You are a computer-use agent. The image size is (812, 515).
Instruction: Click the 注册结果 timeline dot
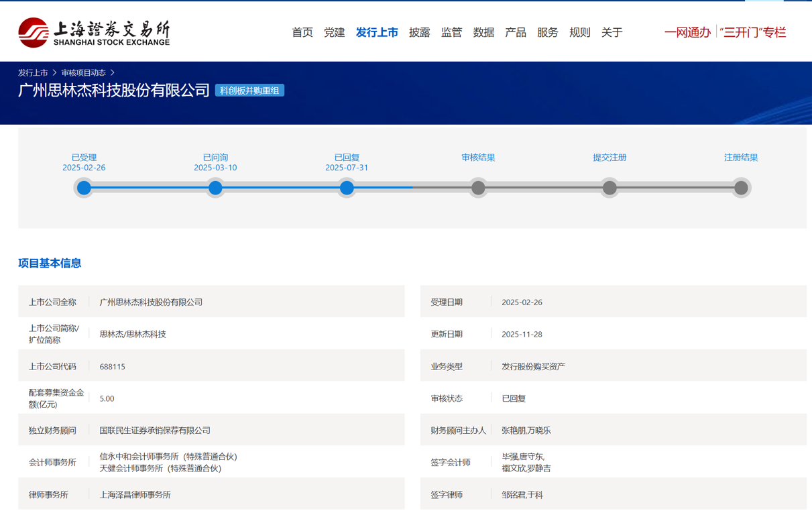(741, 188)
